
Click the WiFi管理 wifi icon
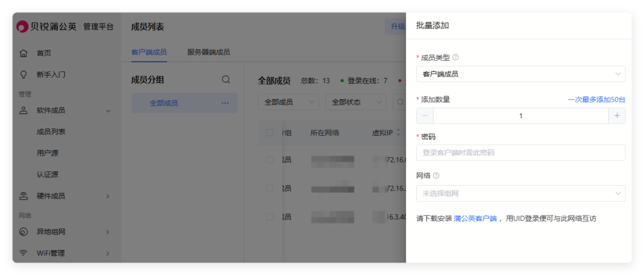pos(24,254)
